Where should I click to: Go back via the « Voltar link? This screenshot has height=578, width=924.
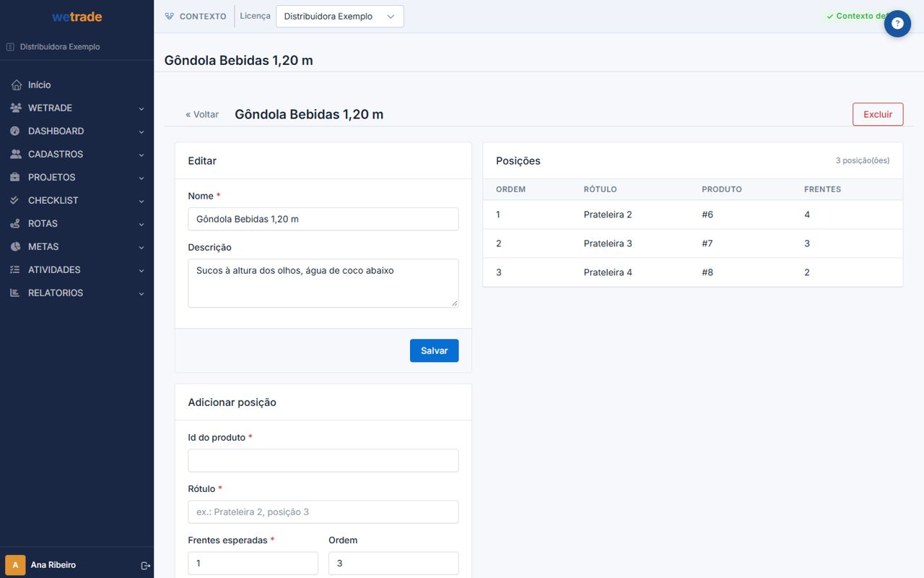202,115
